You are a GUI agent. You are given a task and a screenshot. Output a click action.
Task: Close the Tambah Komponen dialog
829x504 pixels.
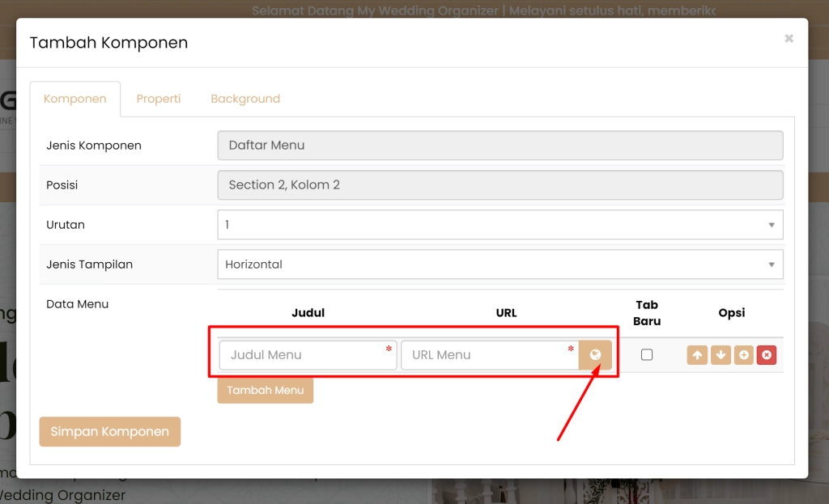789,39
